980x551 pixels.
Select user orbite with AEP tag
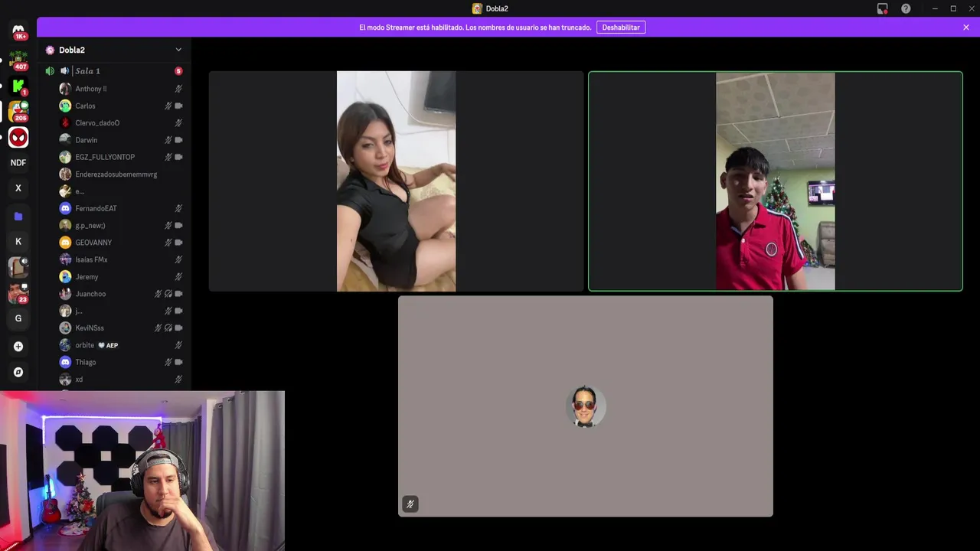coord(121,345)
